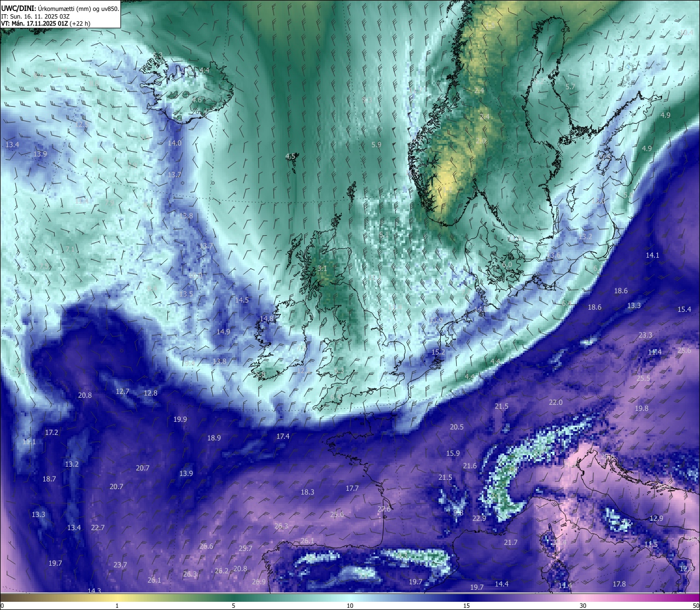Viewport: 700px width, 610px height.
Task: Click the 13.5 value in the Atlantic
Action: click(x=186, y=294)
